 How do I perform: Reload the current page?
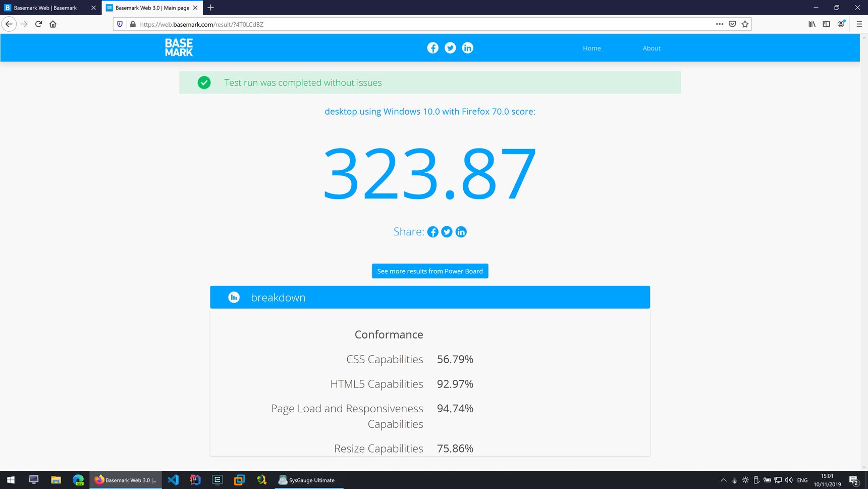click(x=38, y=24)
